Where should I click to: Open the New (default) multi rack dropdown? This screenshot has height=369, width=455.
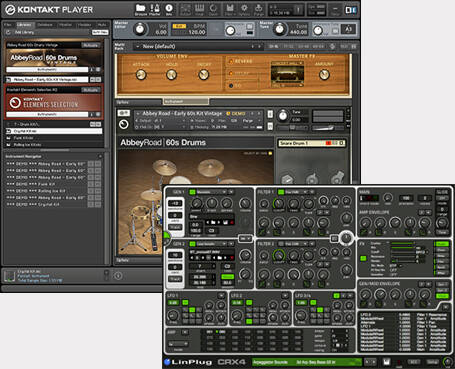coord(194,46)
